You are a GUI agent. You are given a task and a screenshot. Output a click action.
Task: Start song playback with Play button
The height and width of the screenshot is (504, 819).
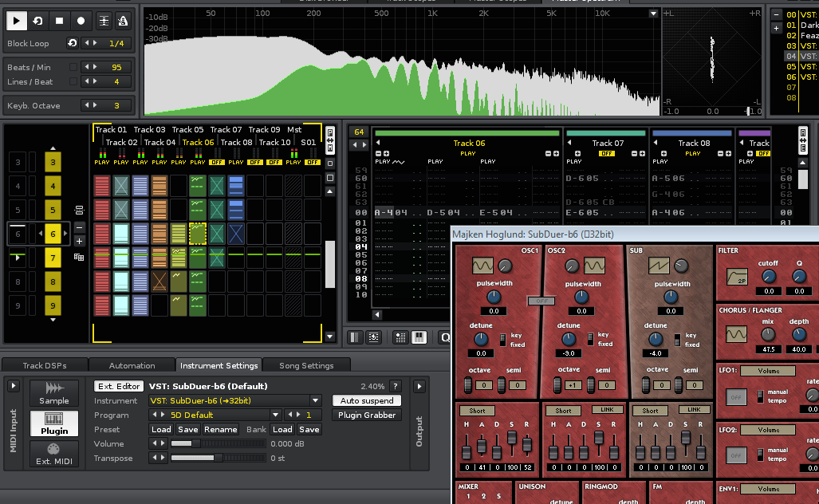point(16,21)
